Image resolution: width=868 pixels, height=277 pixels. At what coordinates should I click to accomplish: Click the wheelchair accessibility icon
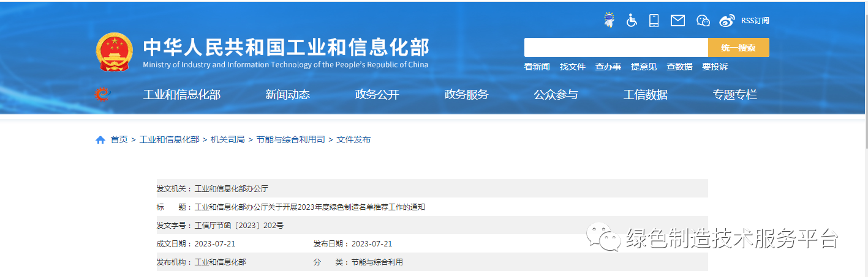632,20
